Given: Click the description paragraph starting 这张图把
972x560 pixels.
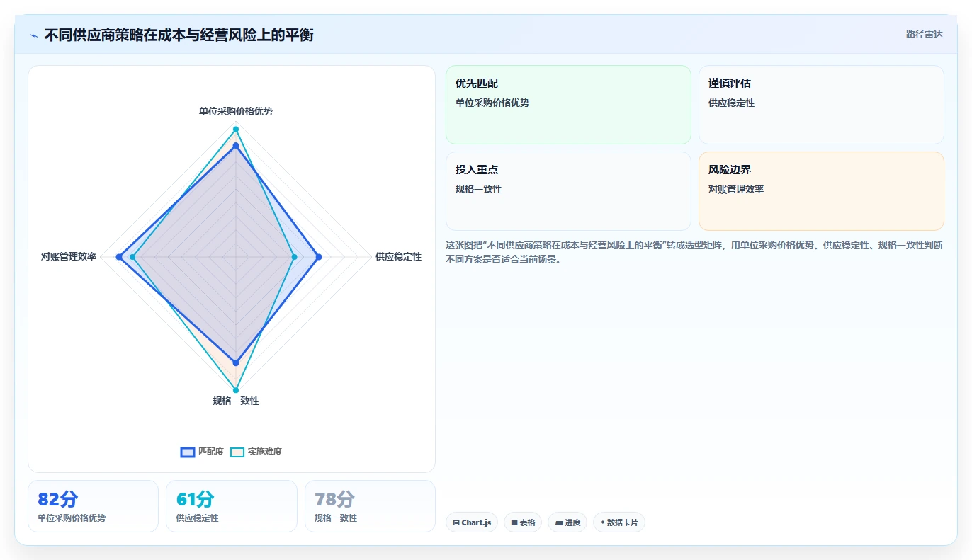Looking at the screenshot, I should (x=694, y=252).
